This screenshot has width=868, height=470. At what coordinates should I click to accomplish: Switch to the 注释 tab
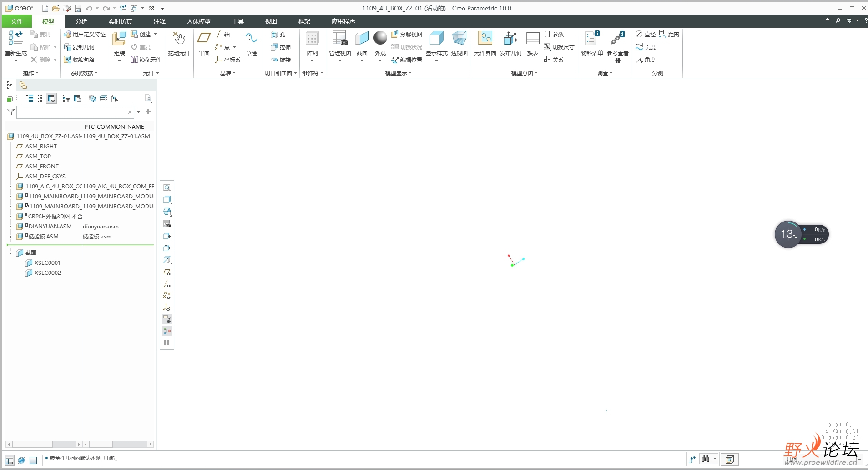[x=159, y=21]
